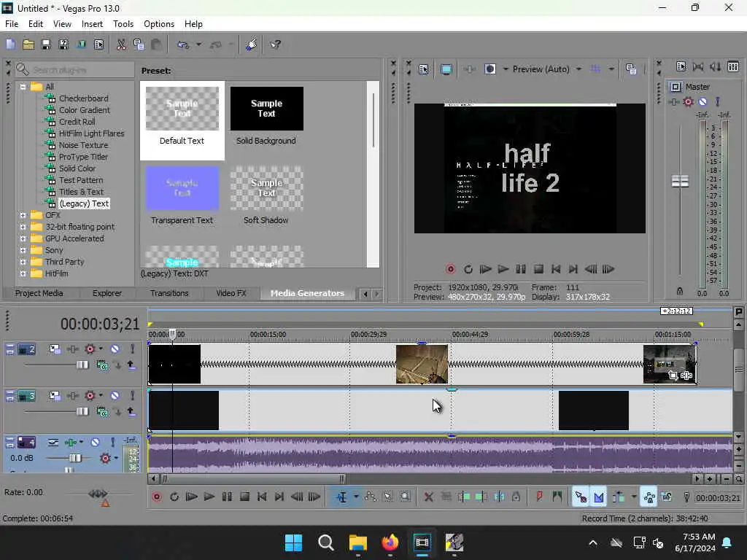Open File Explorer from the taskbar
747x560 pixels.
pyautogui.click(x=357, y=542)
